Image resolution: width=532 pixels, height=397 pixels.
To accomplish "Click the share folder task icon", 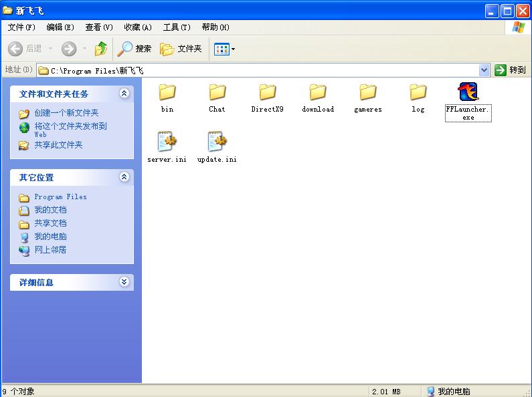I will tap(24, 146).
